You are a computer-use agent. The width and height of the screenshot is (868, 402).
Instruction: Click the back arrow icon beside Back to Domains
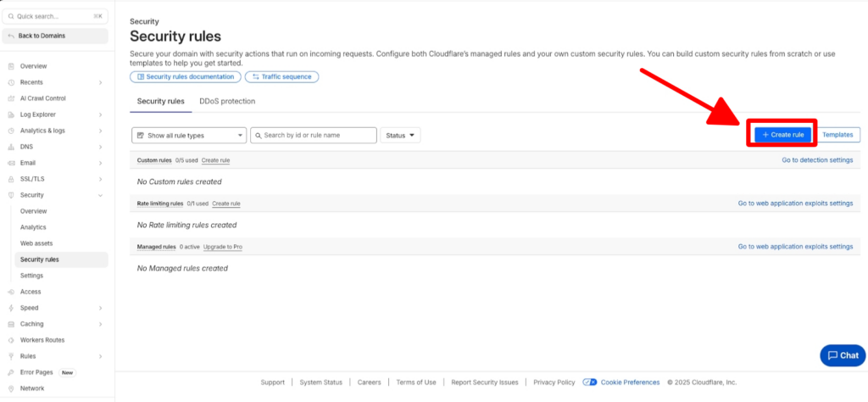coord(11,36)
